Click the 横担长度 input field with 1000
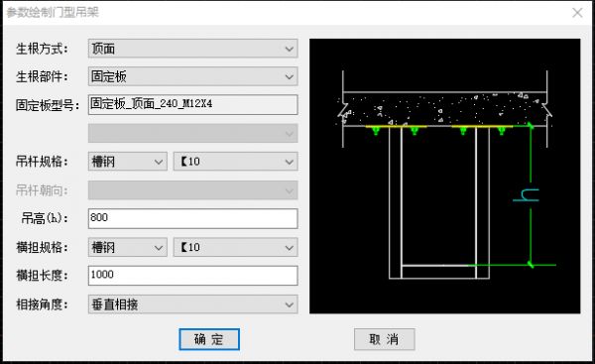Image resolution: width=595 pixels, height=364 pixels. [x=192, y=276]
